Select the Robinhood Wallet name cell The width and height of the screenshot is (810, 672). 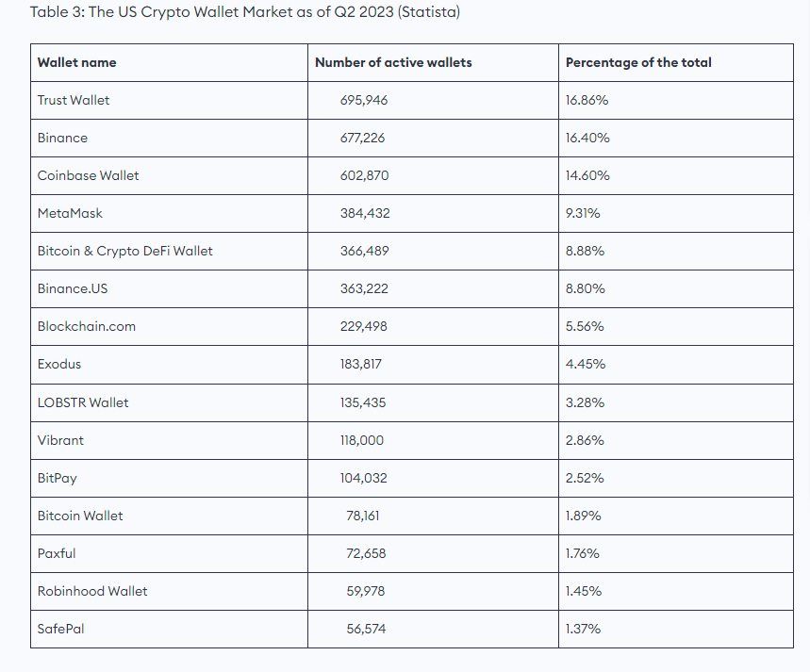pos(92,591)
